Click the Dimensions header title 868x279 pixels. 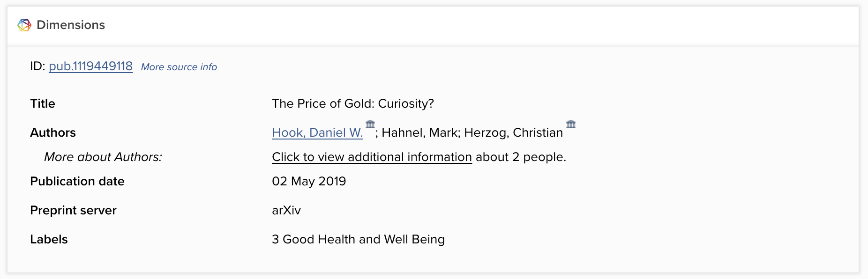[x=71, y=25]
